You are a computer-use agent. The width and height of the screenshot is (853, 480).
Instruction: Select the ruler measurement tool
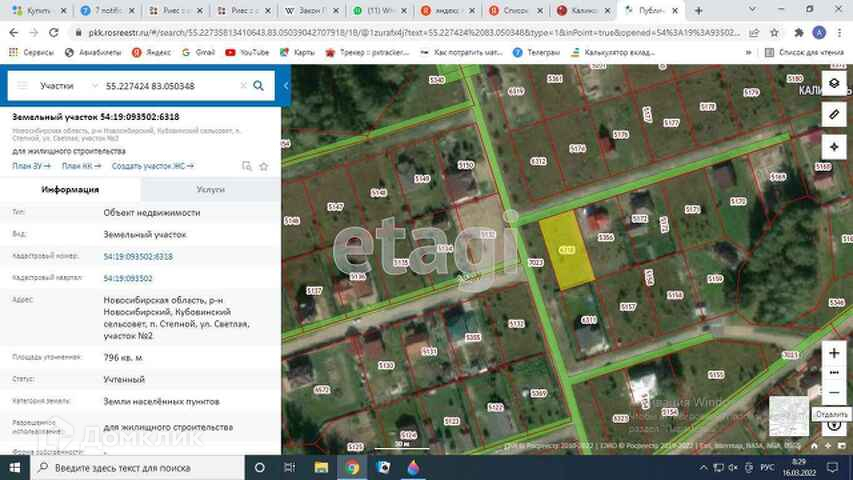click(x=833, y=115)
